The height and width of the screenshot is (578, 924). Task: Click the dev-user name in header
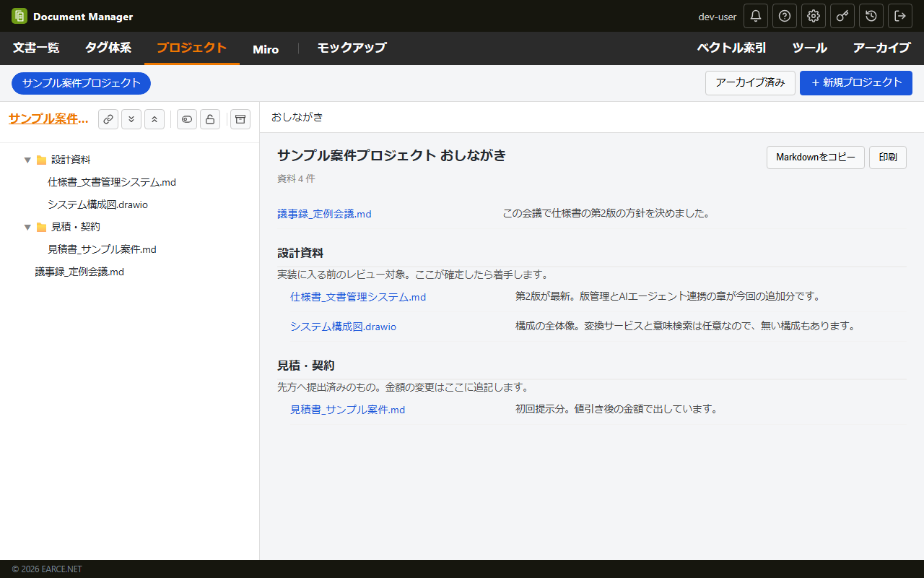[x=718, y=17]
